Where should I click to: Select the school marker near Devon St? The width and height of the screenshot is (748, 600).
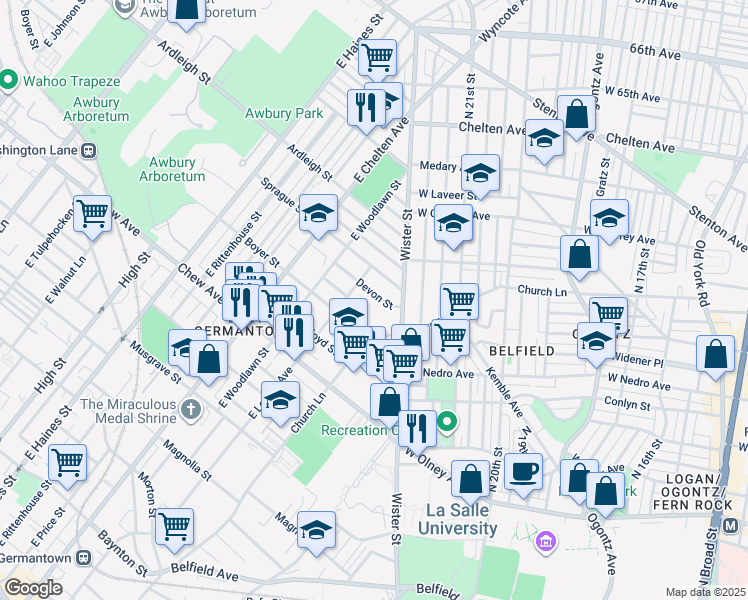pyautogui.click(x=348, y=314)
